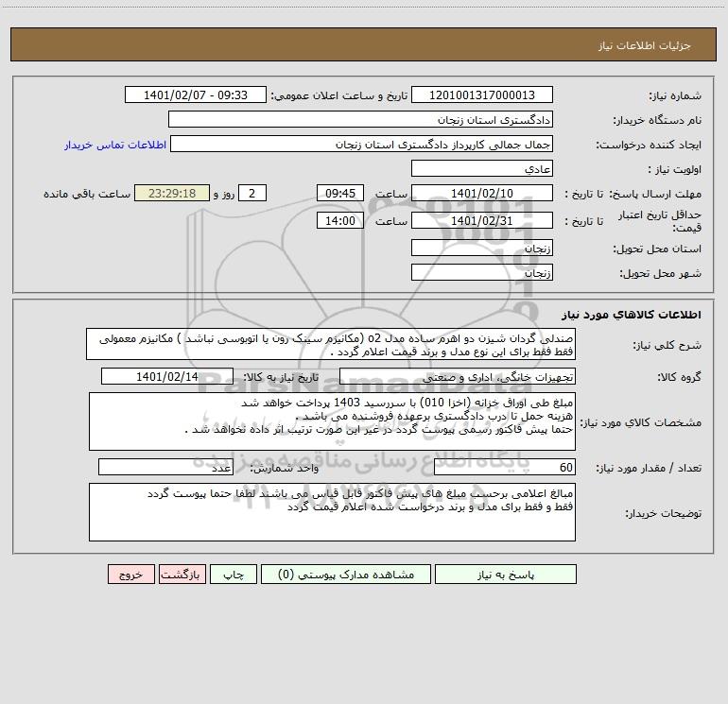Click the need date field 1401/02/14
The width and height of the screenshot is (728, 704).
pyautogui.click(x=167, y=376)
